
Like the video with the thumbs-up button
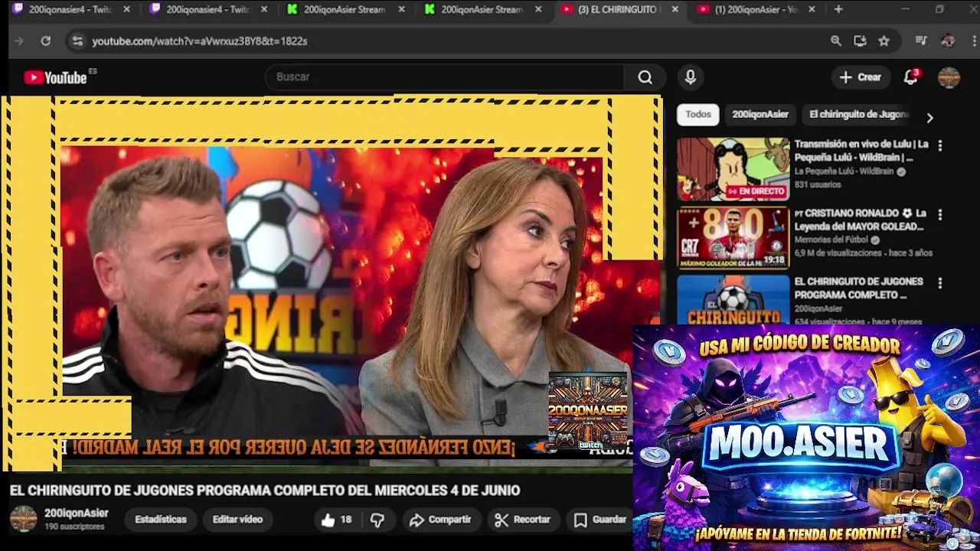click(337, 520)
